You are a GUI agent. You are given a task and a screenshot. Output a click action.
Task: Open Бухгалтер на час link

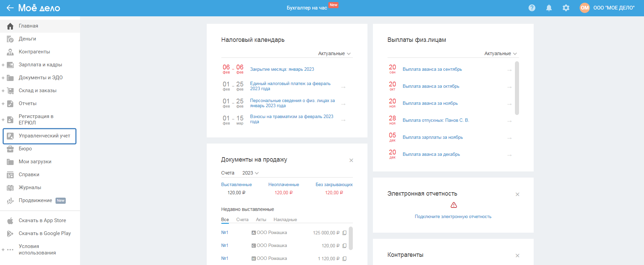(x=307, y=8)
